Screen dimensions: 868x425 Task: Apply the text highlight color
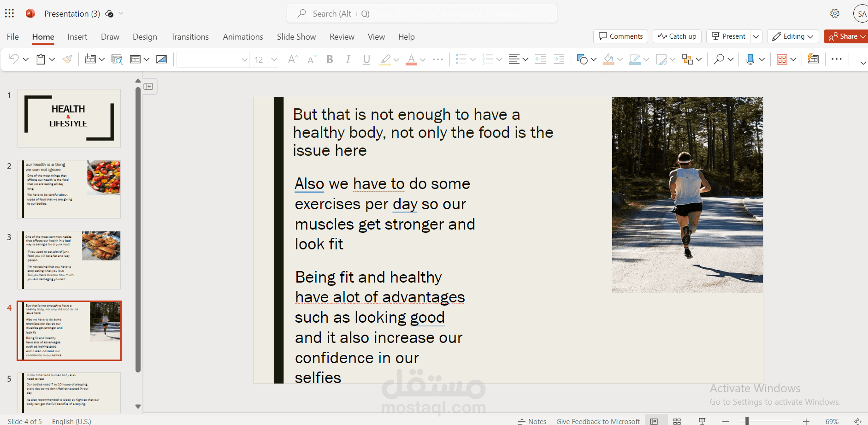(385, 59)
